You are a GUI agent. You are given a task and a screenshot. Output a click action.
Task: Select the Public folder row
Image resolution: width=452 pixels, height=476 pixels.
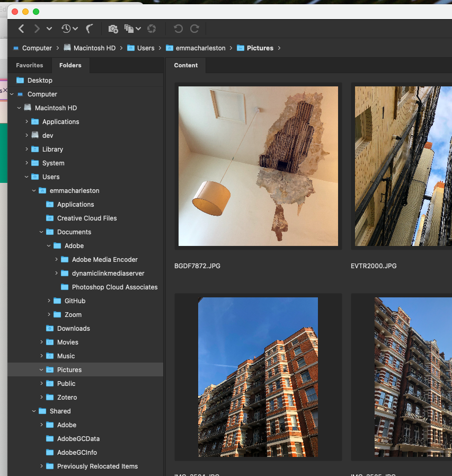pos(85,383)
